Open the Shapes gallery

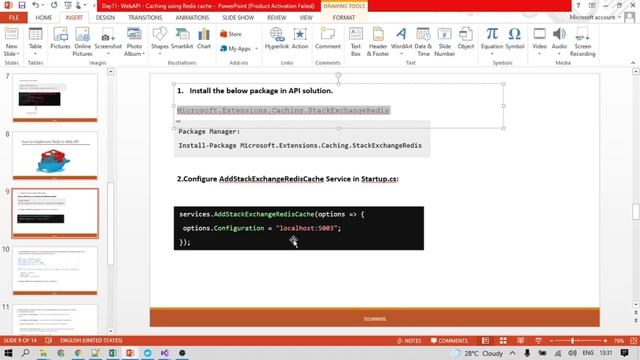[x=160, y=42]
